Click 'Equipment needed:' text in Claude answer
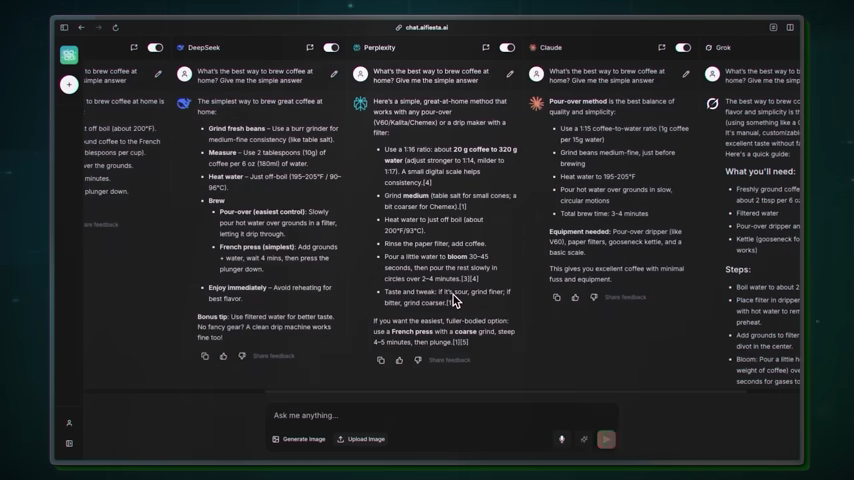The height and width of the screenshot is (480, 854). [580, 232]
